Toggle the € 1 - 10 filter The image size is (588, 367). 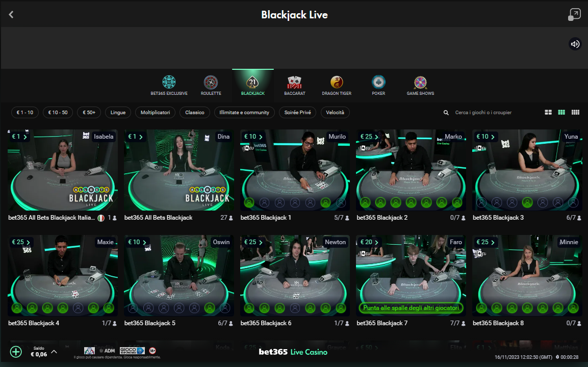click(x=25, y=113)
